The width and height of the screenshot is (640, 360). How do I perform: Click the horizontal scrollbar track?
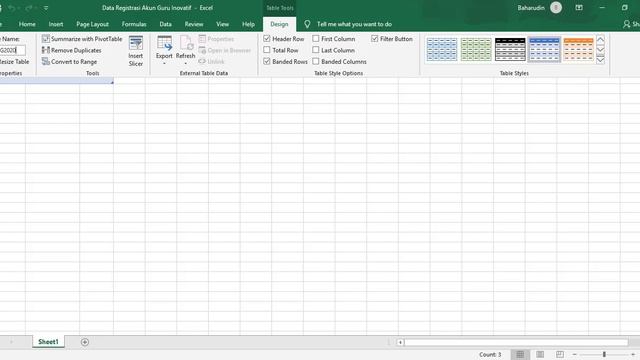(516, 342)
